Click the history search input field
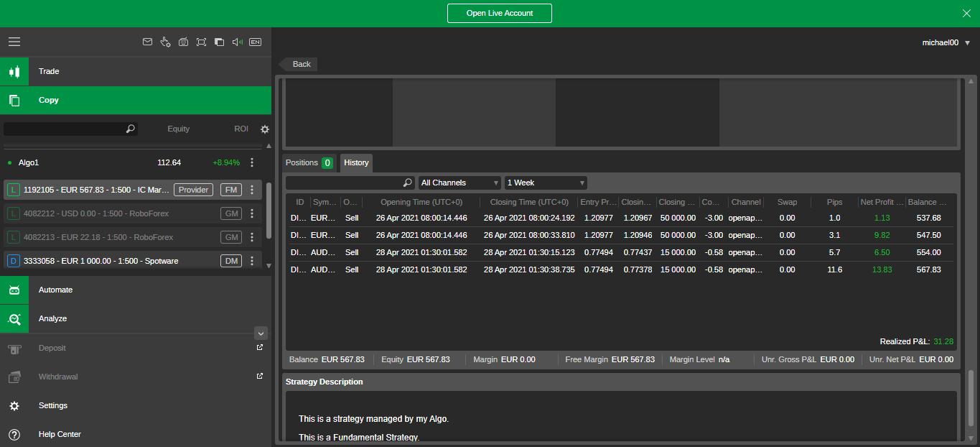Screen dimensions: 980x447 coord(345,183)
